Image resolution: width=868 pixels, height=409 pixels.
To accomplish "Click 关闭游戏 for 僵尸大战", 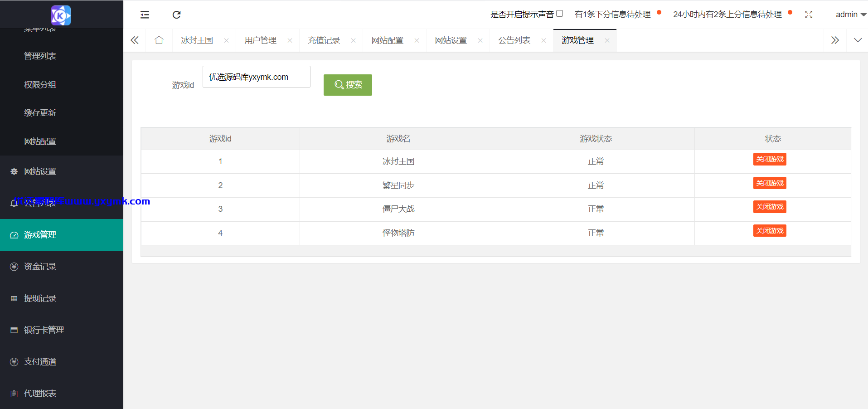I will (770, 207).
